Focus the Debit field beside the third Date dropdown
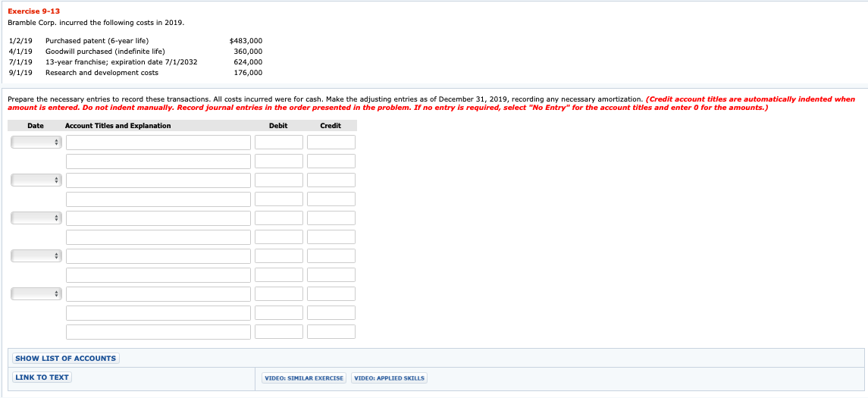868x398 pixels. 279,218
